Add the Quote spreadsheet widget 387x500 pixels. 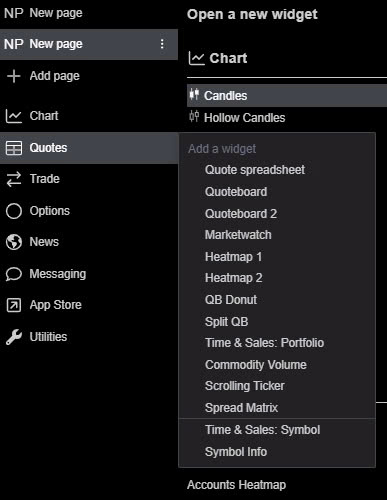[255, 170]
